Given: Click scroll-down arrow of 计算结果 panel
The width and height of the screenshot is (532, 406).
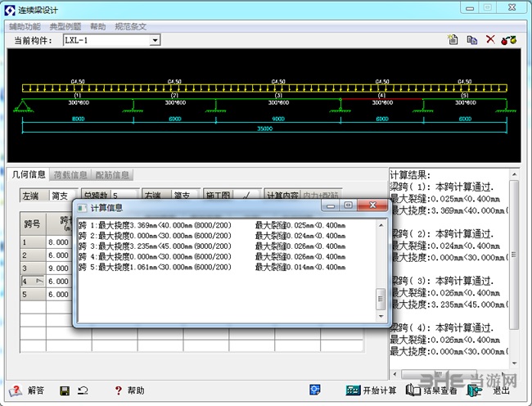Looking at the screenshot, I should click(514, 363).
